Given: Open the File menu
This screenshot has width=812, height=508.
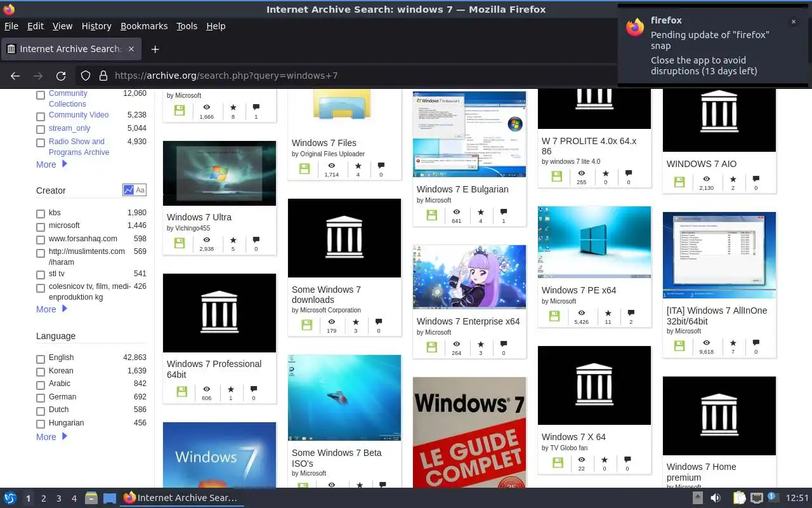Looking at the screenshot, I should (x=11, y=26).
